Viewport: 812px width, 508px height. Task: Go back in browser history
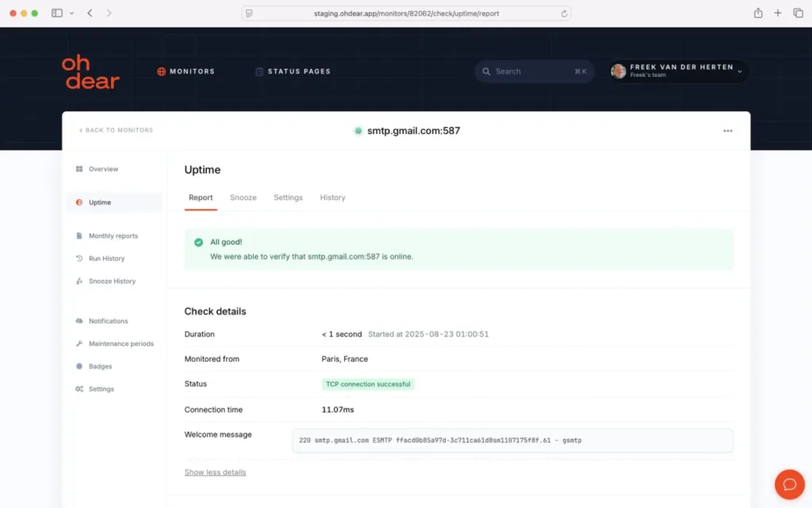90,13
